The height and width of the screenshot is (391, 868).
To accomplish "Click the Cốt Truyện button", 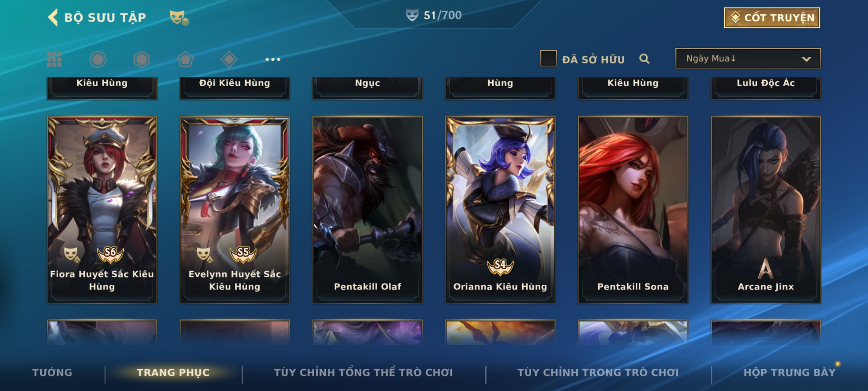I will pos(772,18).
